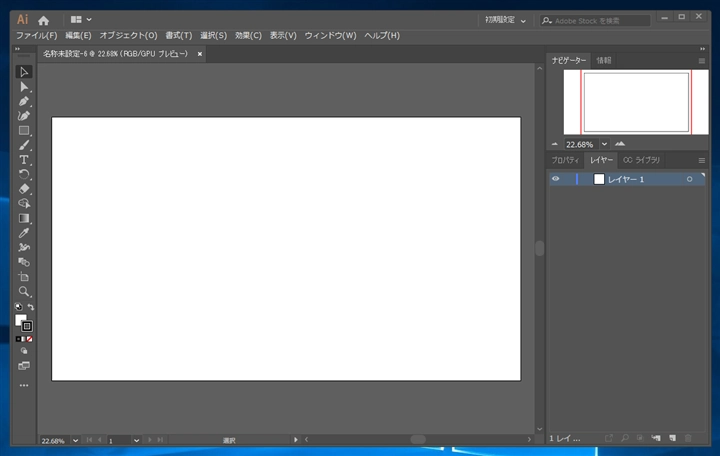Select the Shape Builder tool

click(x=24, y=203)
